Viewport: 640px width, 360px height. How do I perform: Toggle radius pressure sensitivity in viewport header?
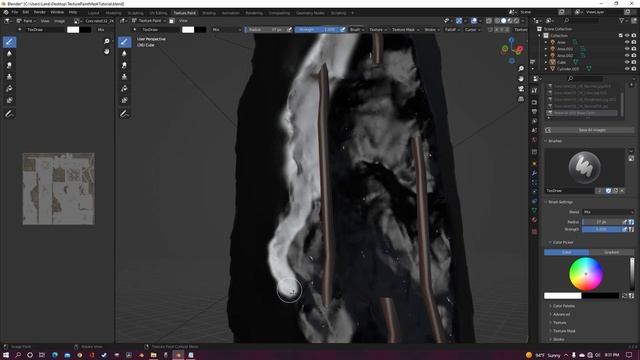point(289,29)
